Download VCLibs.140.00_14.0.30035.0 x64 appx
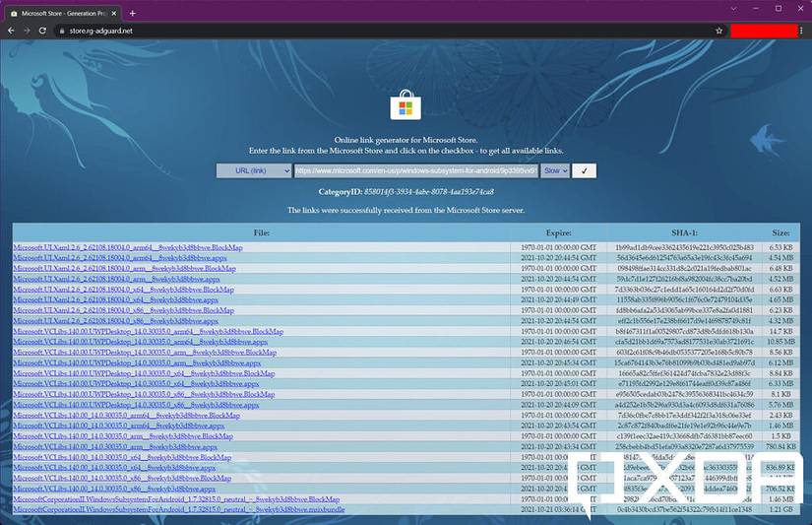Image resolution: width=812 pixels, height=525 pixels. (x=114, y=468)
